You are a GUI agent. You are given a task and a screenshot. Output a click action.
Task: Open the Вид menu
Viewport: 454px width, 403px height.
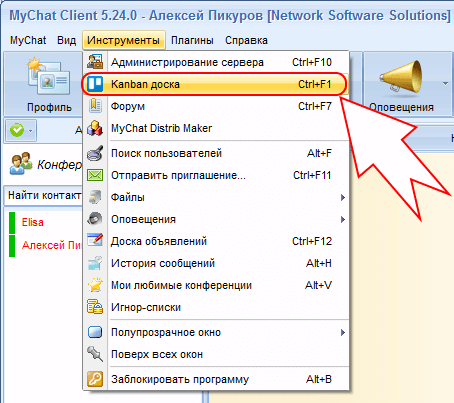[66, 40]
